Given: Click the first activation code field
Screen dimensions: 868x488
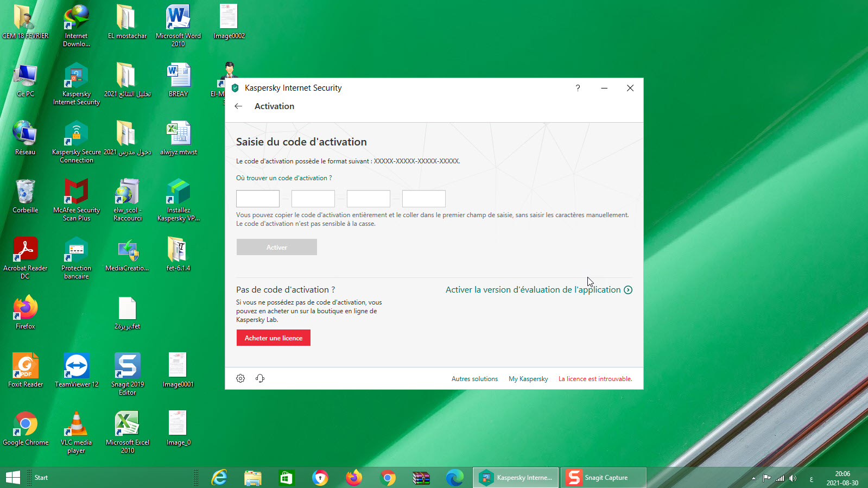Looking at the screenshot, I should click(258, 199).
